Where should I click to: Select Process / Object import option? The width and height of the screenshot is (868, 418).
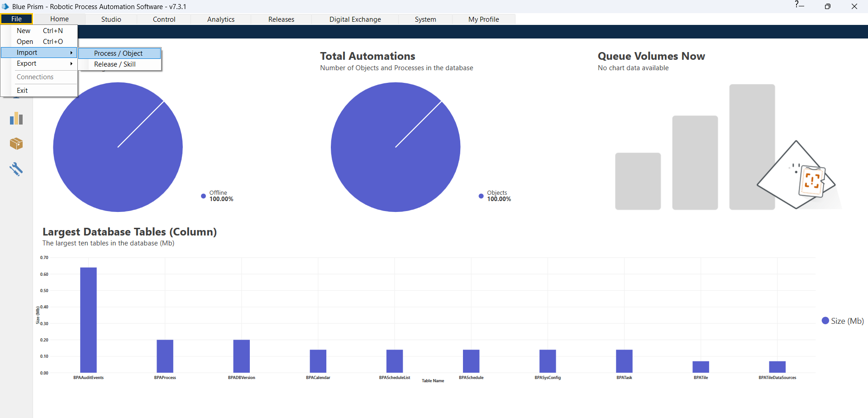[x=119, y=53]
